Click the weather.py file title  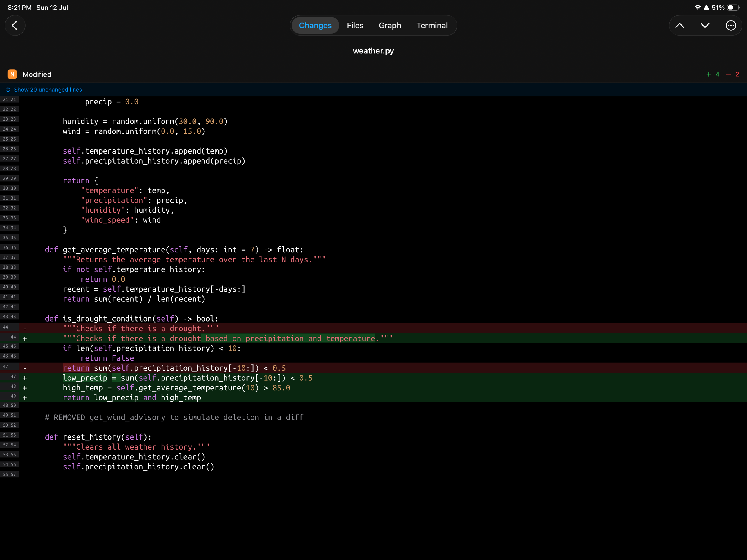tap(373, 51)
